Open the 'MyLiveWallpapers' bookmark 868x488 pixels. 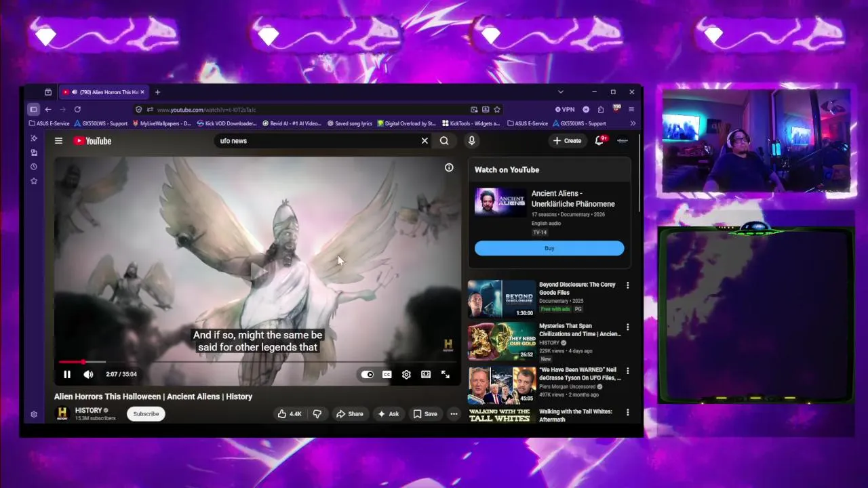[162, 123]
